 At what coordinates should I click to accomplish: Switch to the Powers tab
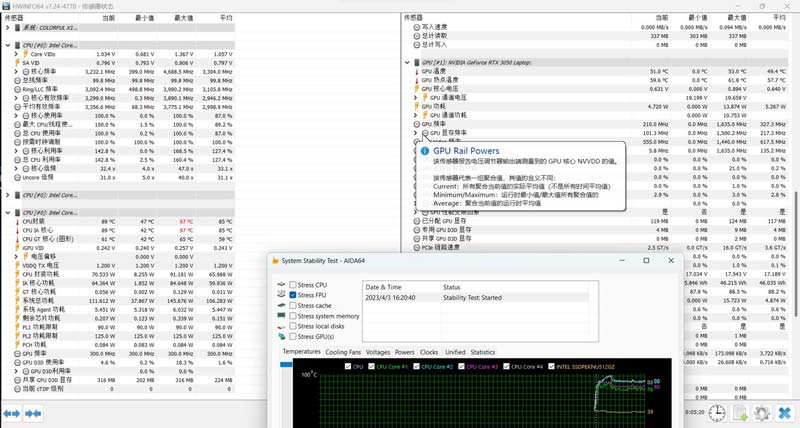point(405,352)
